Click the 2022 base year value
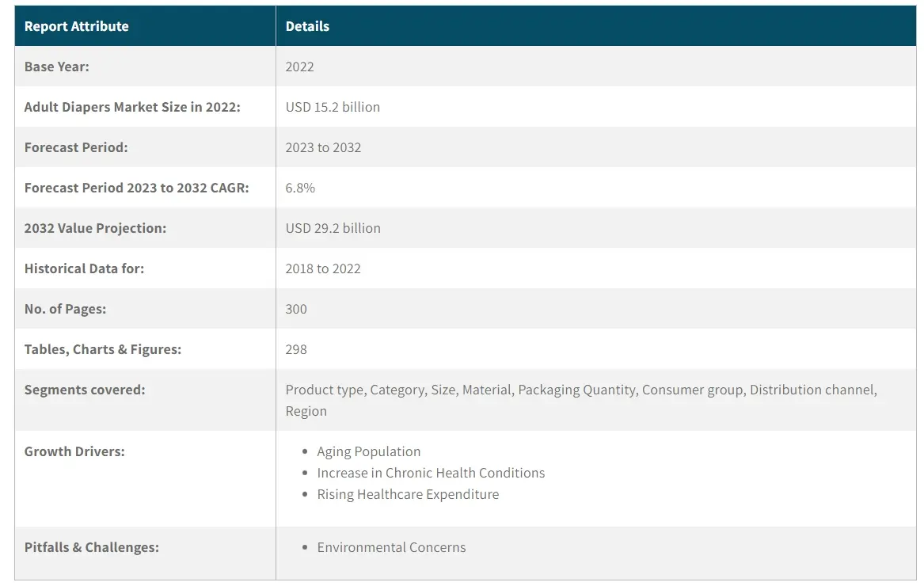The height and width of the screenshot is (586, 924). pyautogui.click(x=299, y=67)
